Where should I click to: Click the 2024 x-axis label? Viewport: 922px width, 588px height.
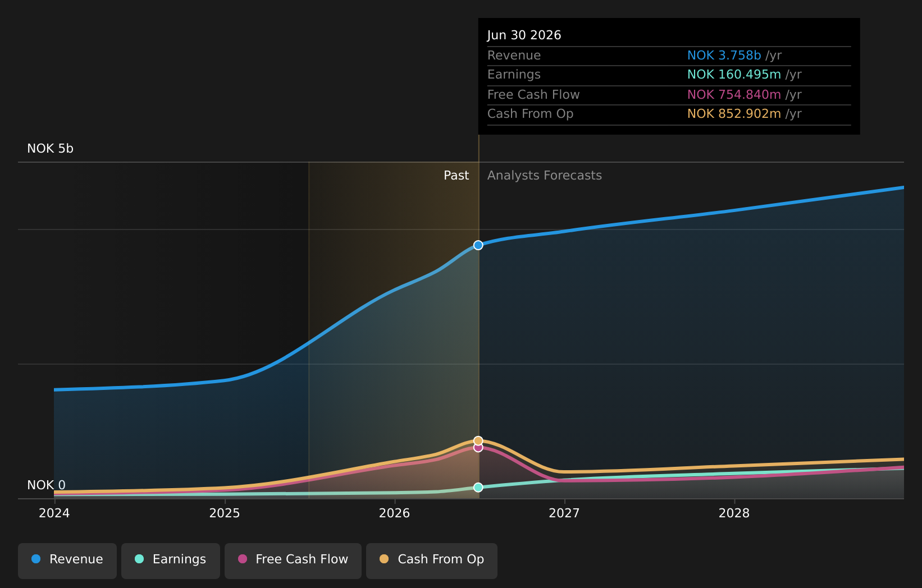(54, 513)
